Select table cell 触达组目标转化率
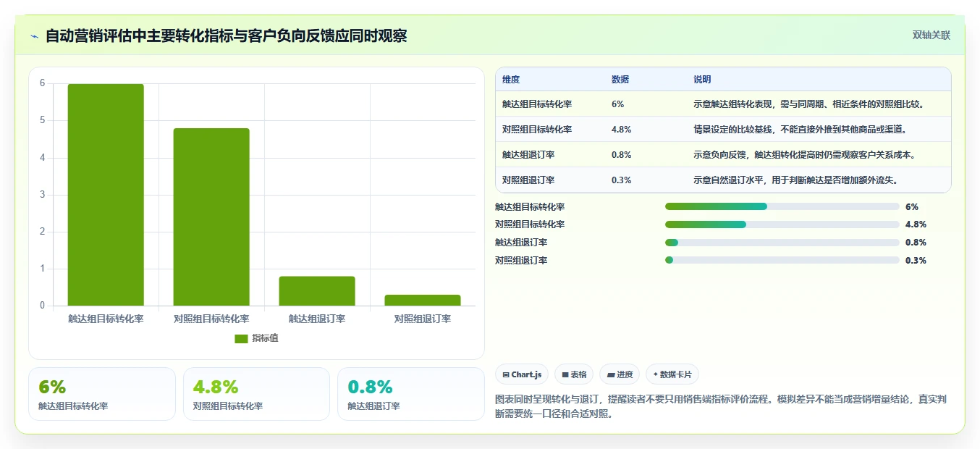Image resolution: width=980 pixels, height=449 pixels. point(537,104)
